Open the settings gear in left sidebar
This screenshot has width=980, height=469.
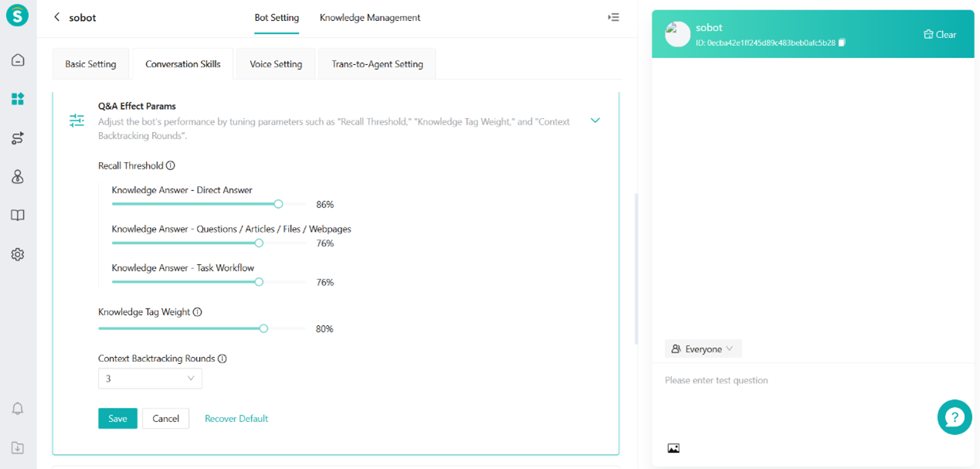pyautogui.click(x=18, y=254)
